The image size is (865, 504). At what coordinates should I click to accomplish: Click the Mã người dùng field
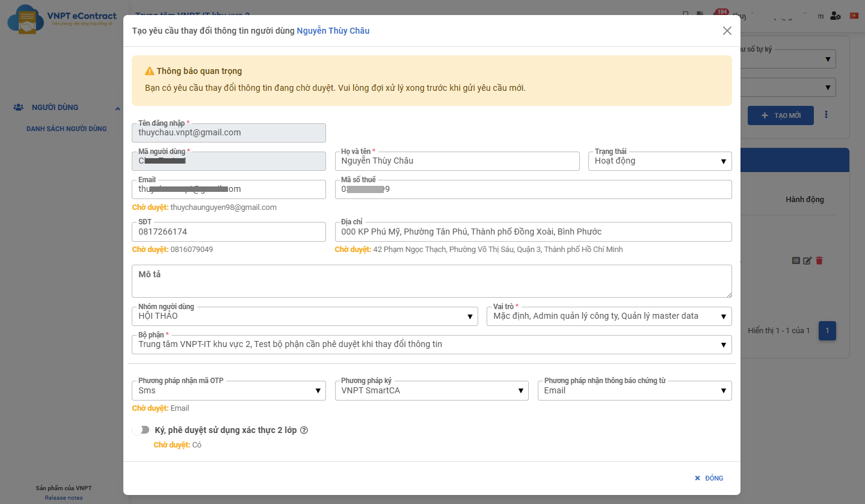(x=229, y=161)
